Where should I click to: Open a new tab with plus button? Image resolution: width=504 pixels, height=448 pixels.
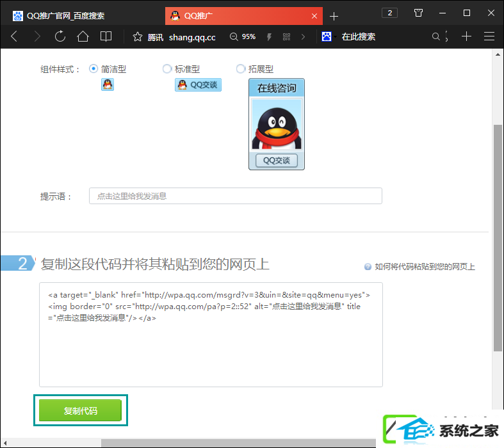pos(334,16)
